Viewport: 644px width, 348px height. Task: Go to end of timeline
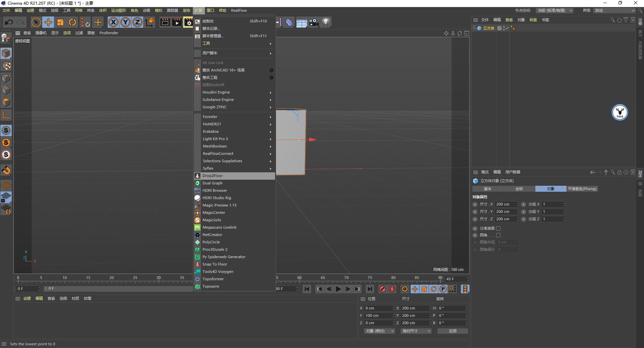tap(370, 289)
